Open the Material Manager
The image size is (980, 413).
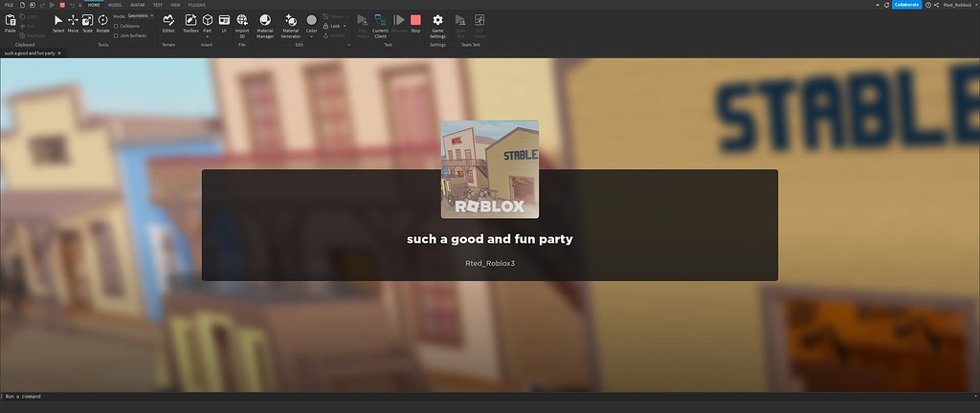click(x=265, y=23)
